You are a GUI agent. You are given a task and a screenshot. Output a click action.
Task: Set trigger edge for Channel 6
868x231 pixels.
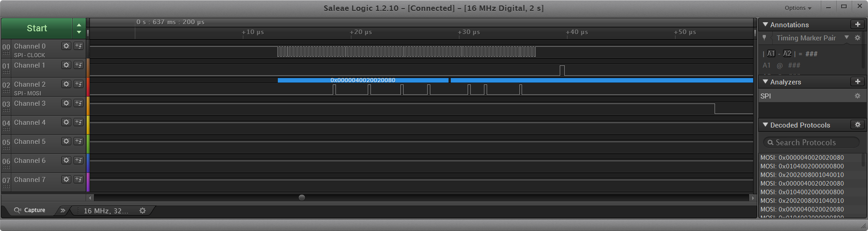pyautogui.click(x=79, y=160)
